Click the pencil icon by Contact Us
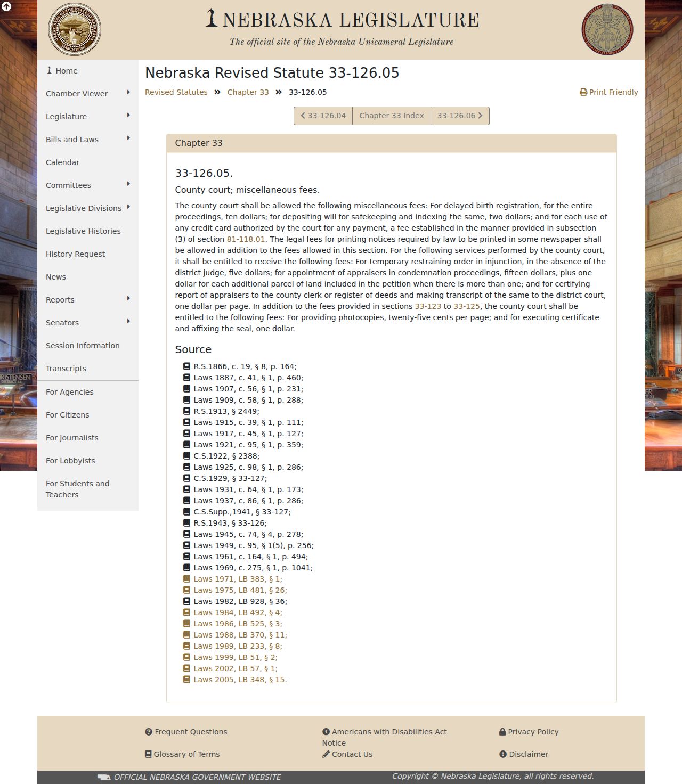 (326, 754)
